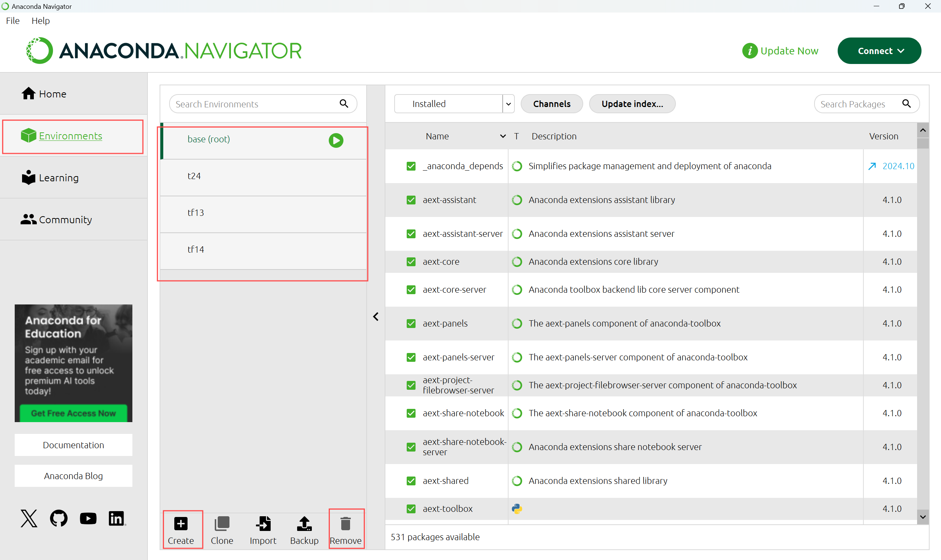Click the Create environment plus icon
Screen dimensions: 941x560
[x=181, y=524]
